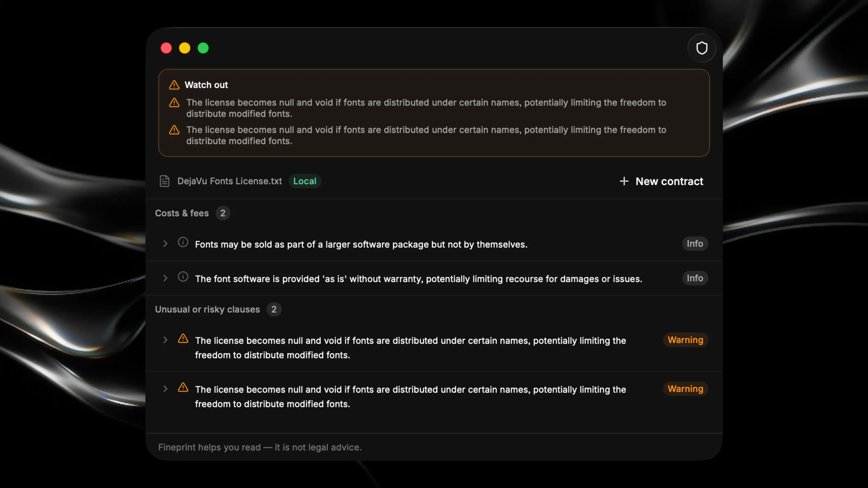868x488 pixels.
Task: Click the Costs & fees section heading
Action: 182,213
